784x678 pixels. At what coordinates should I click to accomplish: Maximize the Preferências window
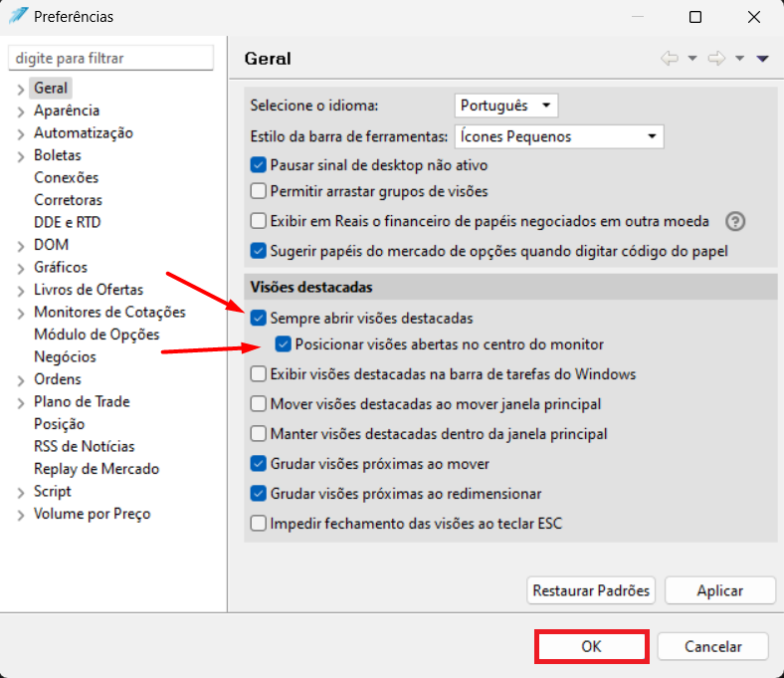click(695, 17)
